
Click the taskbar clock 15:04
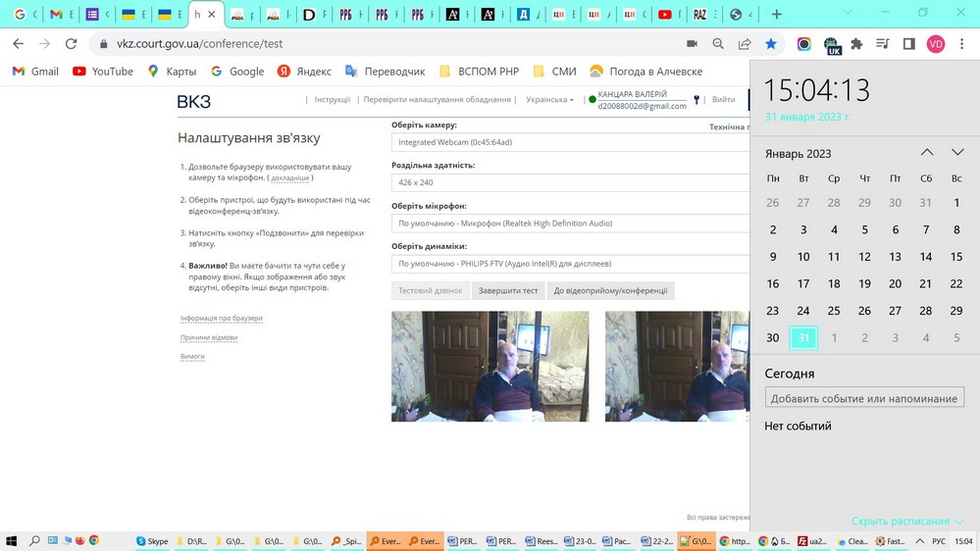coord(963,541)
